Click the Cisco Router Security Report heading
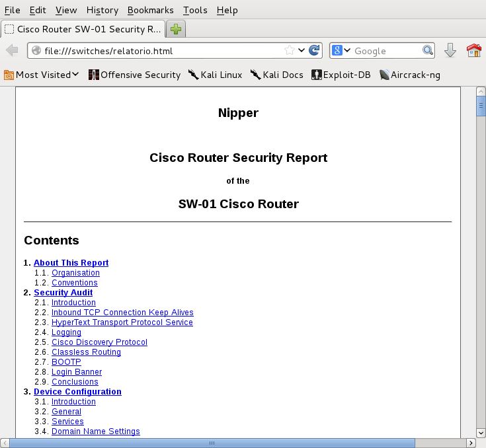This screenshot has height=448, width=486. [x=238, y=158]
